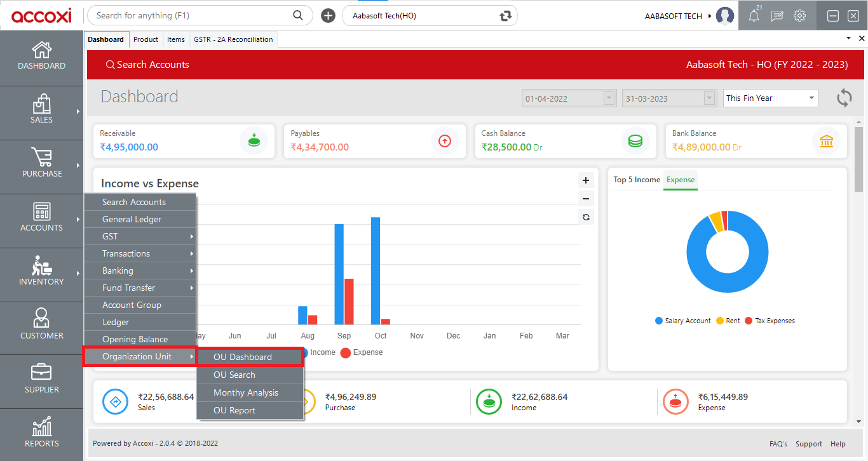Click the company switcher icon next to Aabasoft Tech(HO)
Viewport: 868px width, 461px height.
point(505,15)
